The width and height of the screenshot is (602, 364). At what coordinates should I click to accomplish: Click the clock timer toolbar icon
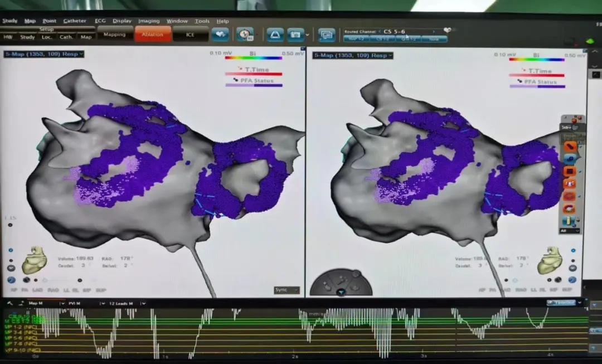pyautogui.click(x=244, y=35)
